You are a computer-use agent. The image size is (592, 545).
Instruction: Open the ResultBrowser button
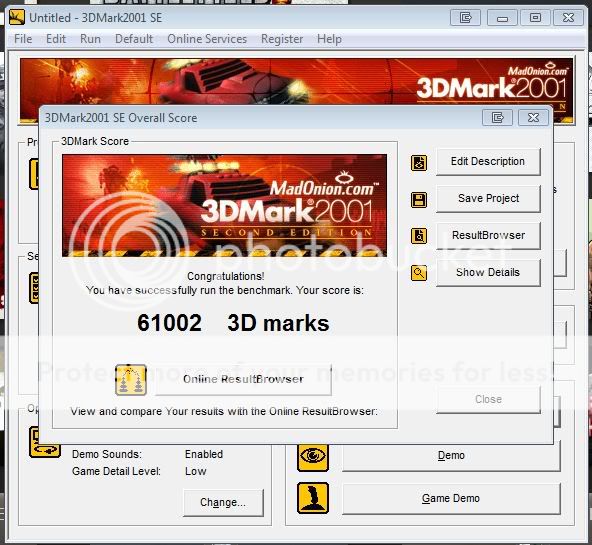tap(488, 236)
